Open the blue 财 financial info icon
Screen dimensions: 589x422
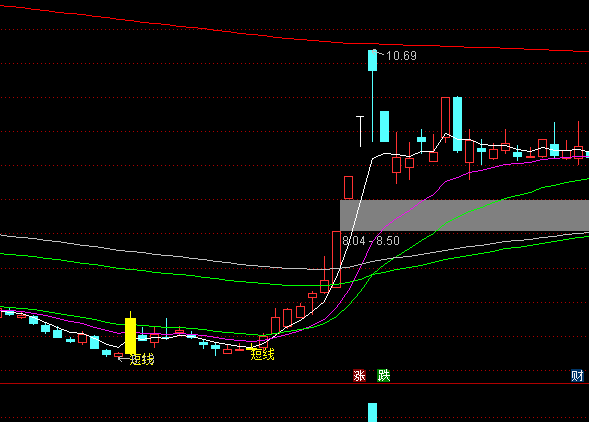[x=577, y=375]
